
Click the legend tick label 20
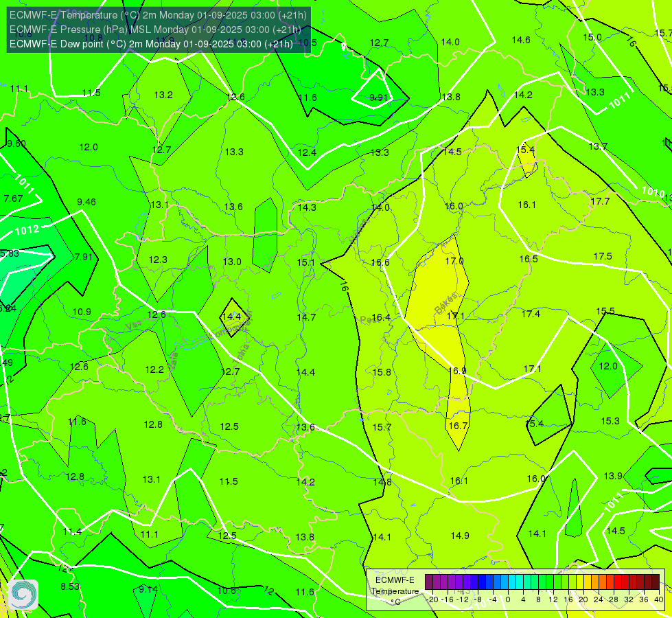583,599
